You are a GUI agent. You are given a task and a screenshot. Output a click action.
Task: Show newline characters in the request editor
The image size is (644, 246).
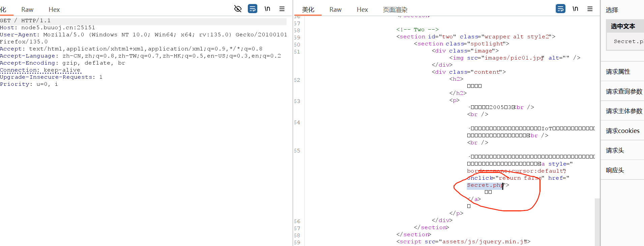(x=267, y=9)
